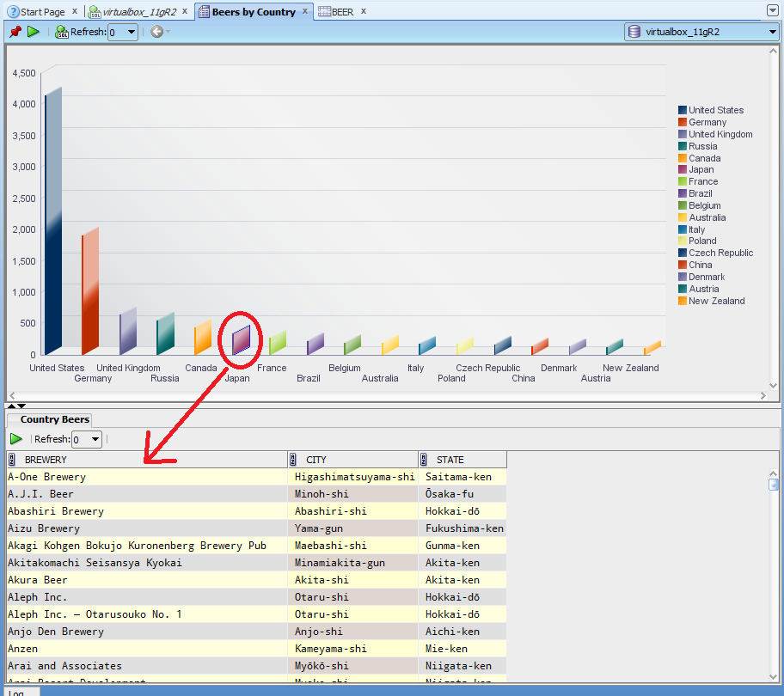Image resolution: width=784 pixels, height=696 pixels.
Task: Switch to the Start Page tab
Action: pyautogui.click(x=42, y=11)
